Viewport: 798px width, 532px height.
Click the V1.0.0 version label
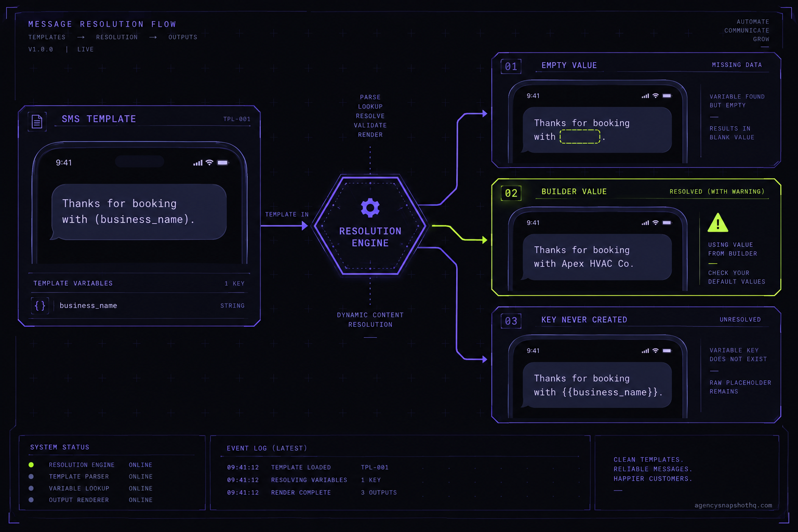tap(41, 49)
